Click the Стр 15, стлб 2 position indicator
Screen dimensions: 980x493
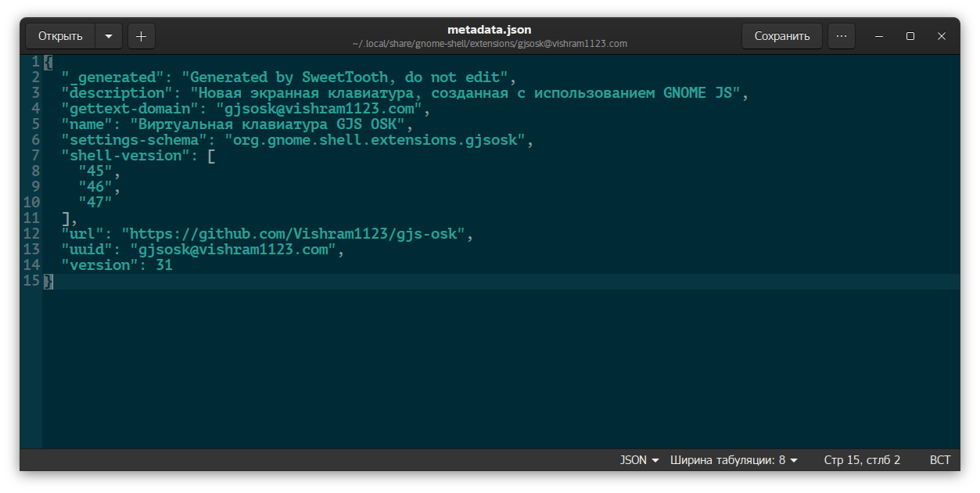pyautogui.click(x=862, y=460)
